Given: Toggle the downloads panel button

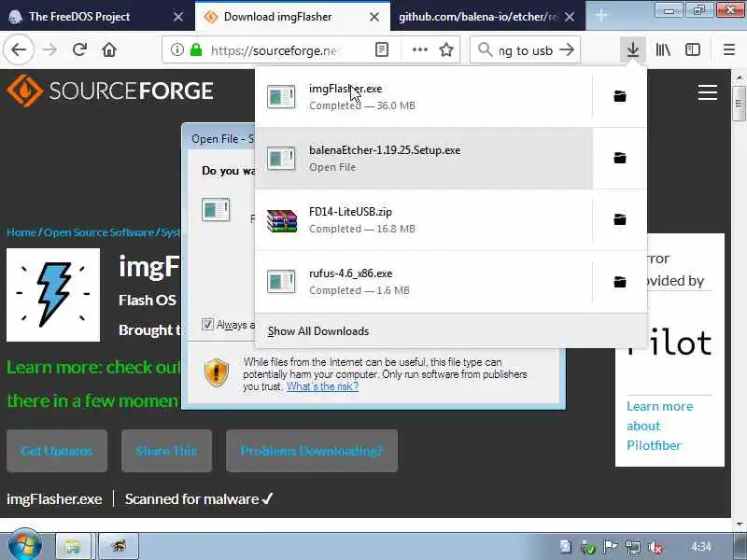Looking at the screenshot, I should tap(633, 49).
